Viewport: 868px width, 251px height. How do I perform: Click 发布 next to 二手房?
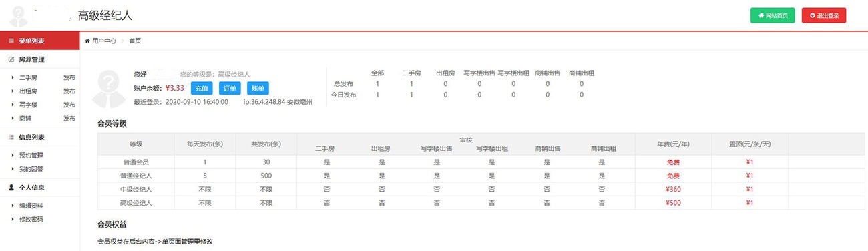(x=69, y=78)
